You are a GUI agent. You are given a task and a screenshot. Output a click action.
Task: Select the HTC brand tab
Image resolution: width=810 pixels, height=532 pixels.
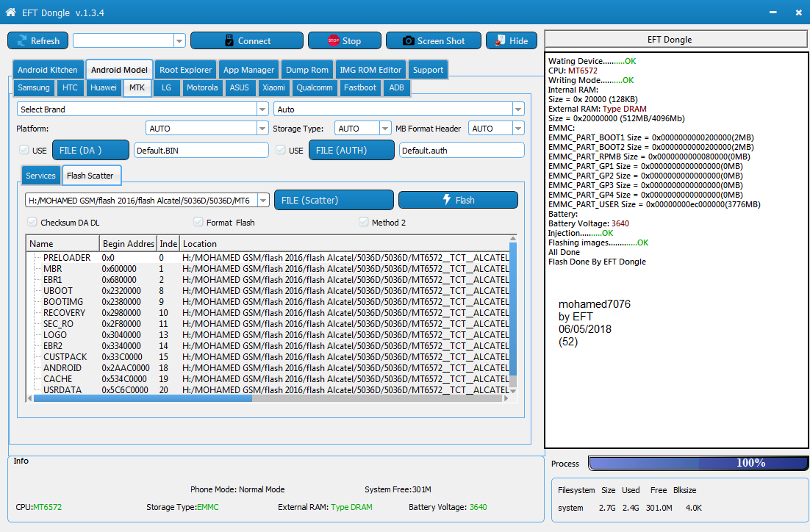coord(70,87)
